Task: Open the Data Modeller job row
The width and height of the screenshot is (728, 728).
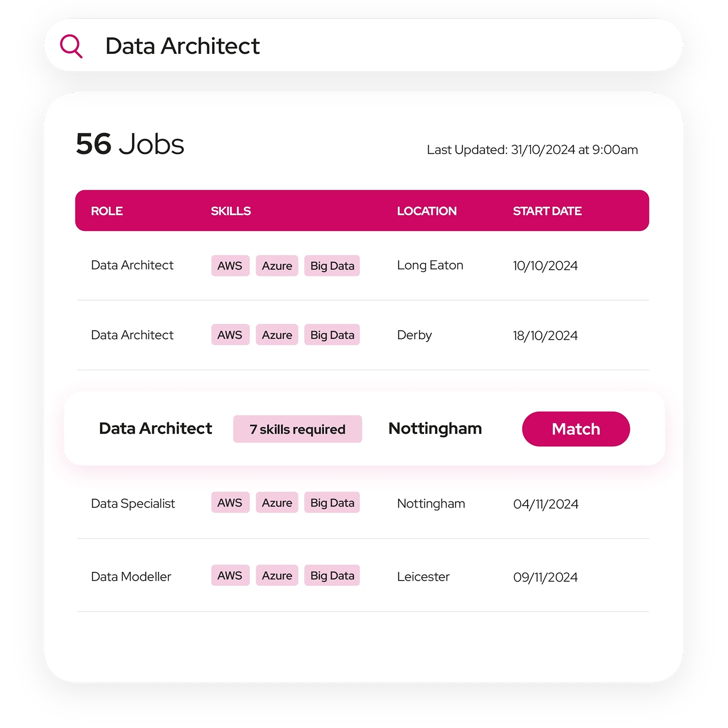Action: pyautogui.click(x=363, y=576)
